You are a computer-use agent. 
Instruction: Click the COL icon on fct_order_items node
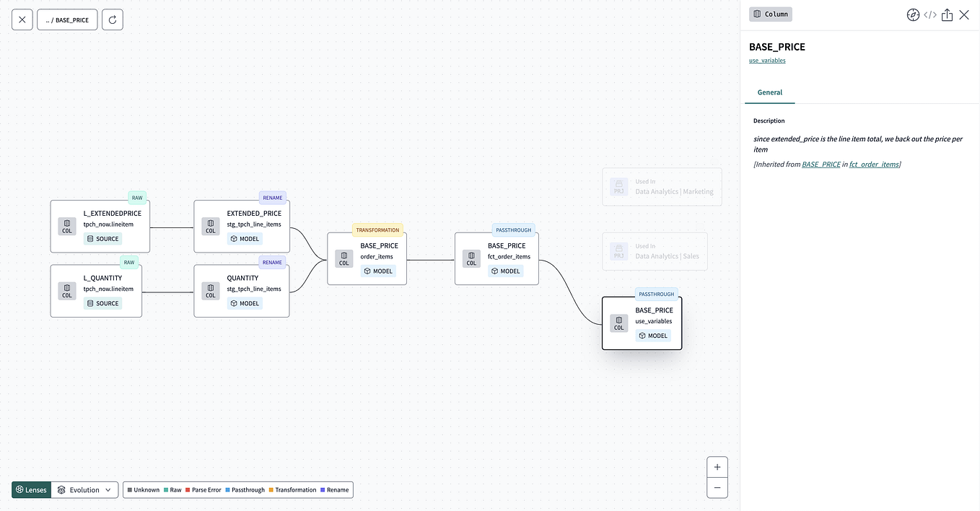[471, 258]
